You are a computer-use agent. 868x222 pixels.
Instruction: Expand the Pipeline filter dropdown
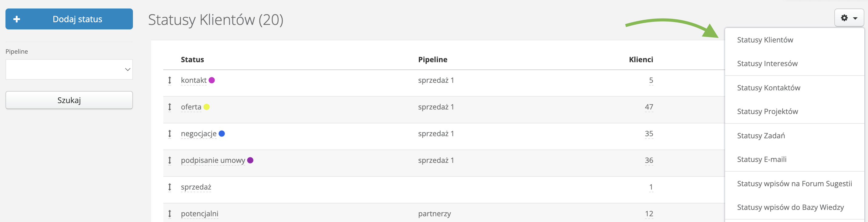pyautogui.click(x=69, y=69)
